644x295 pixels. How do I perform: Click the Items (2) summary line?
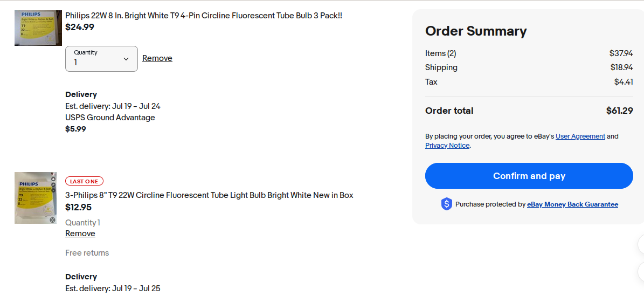[441, 53]
